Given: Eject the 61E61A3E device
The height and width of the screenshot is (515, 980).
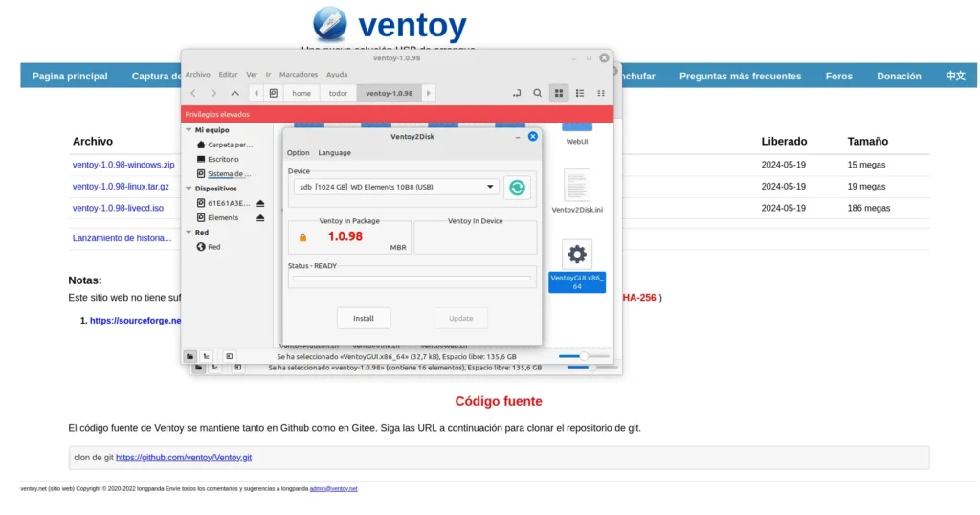Looking at the screenshot, I should tap(260, 203).
